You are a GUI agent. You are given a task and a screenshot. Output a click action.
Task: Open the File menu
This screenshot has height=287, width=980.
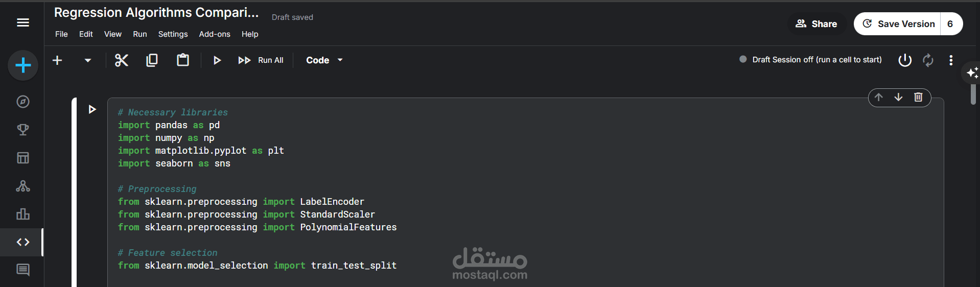[61, 34]
